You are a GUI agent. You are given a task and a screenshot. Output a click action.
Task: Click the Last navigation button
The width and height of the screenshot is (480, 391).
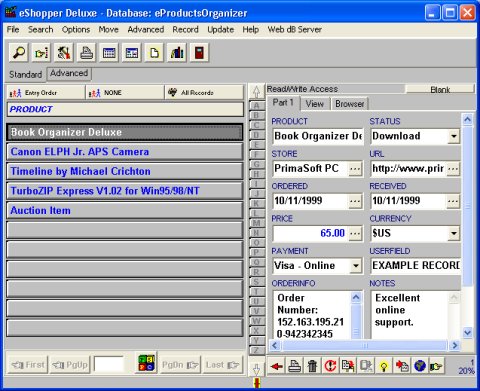[x=223, y=365]
